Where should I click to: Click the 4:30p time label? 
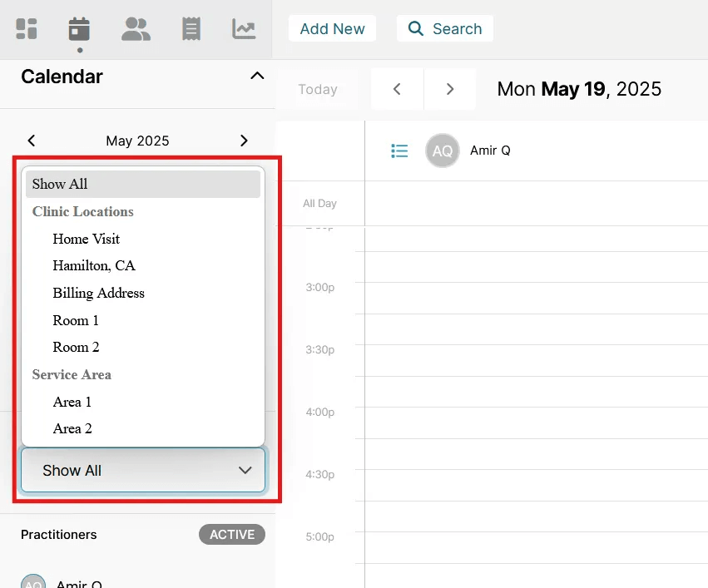click(x=319, y=474)
